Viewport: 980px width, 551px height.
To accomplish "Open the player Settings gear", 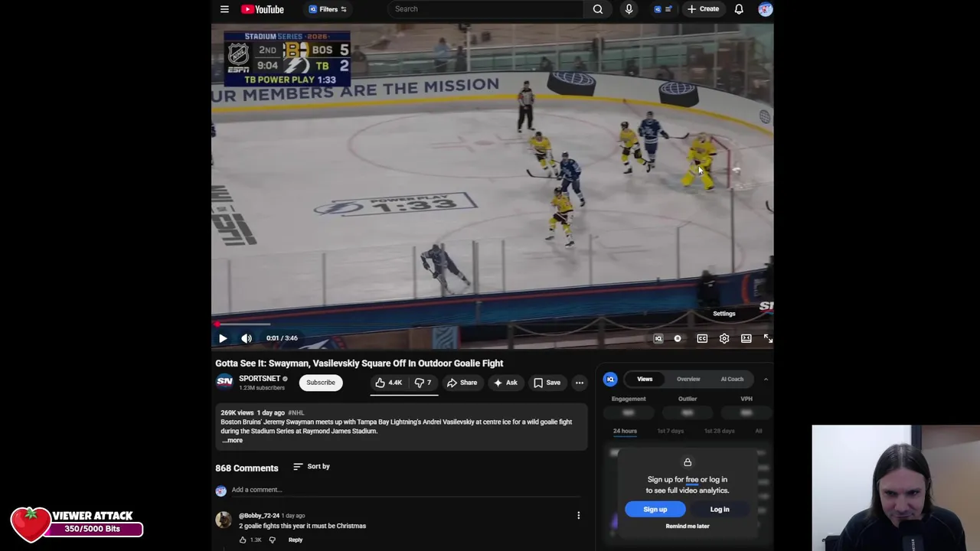I will click(x=724, y=338).
